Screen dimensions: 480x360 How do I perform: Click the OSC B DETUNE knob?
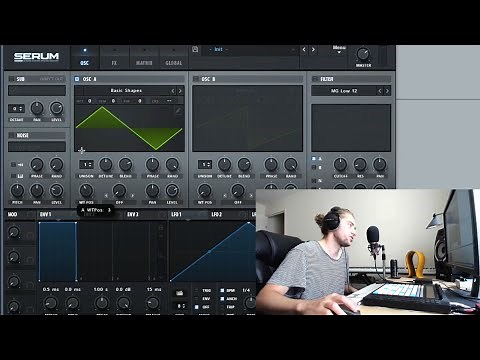coord(224,164)
